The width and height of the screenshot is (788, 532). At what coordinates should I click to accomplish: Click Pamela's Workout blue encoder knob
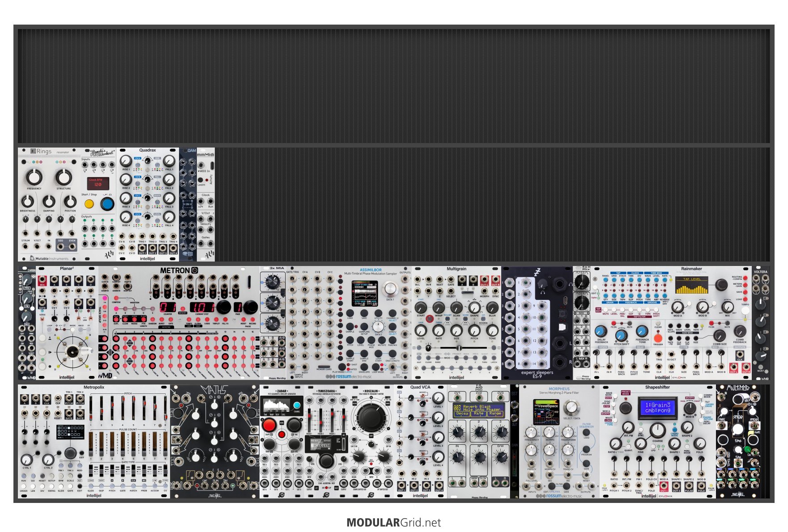[x=107, y=204]
